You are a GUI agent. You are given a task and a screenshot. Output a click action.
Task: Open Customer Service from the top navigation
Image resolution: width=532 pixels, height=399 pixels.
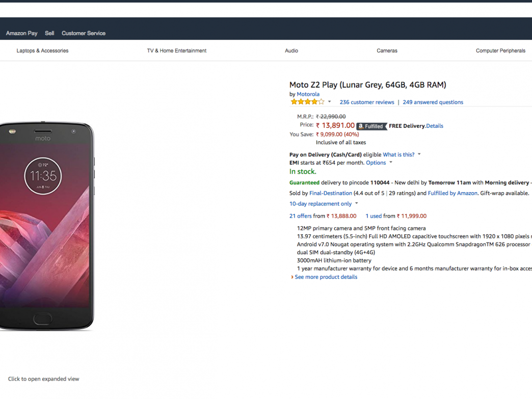84,33
